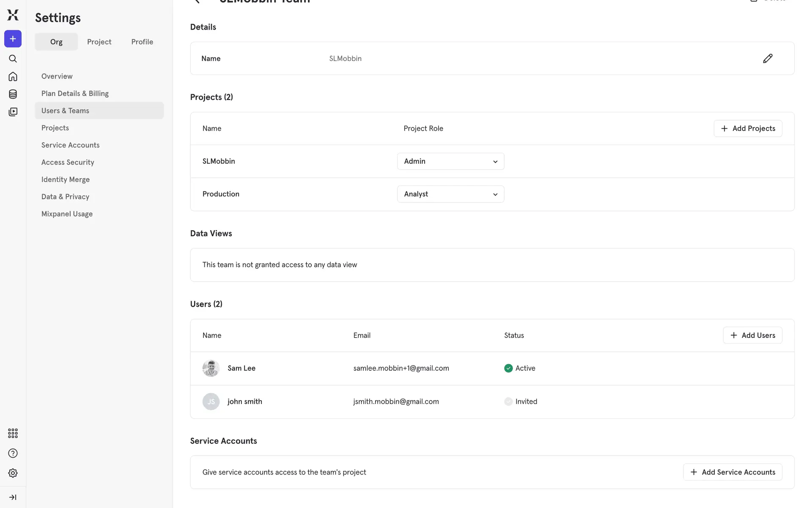Click the Add Projects button
The width and height of the screenshot is (812, 508).
748,128
